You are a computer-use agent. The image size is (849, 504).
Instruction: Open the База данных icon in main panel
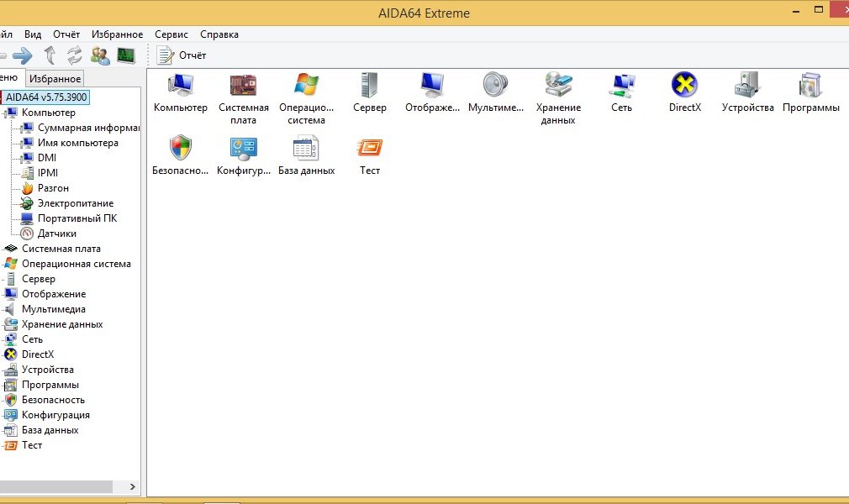pyautogui.click(x=307, y=148)
